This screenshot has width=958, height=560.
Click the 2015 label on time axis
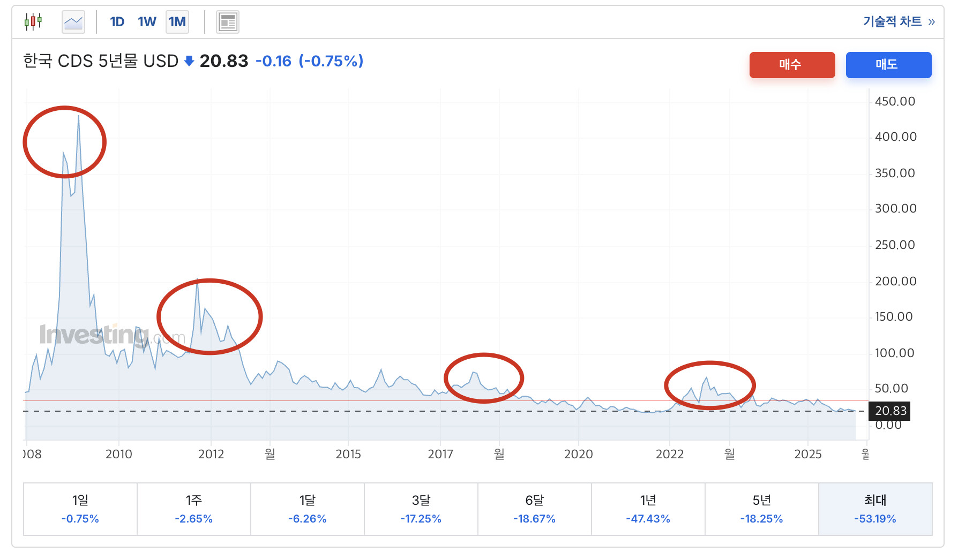coord(348,454)
